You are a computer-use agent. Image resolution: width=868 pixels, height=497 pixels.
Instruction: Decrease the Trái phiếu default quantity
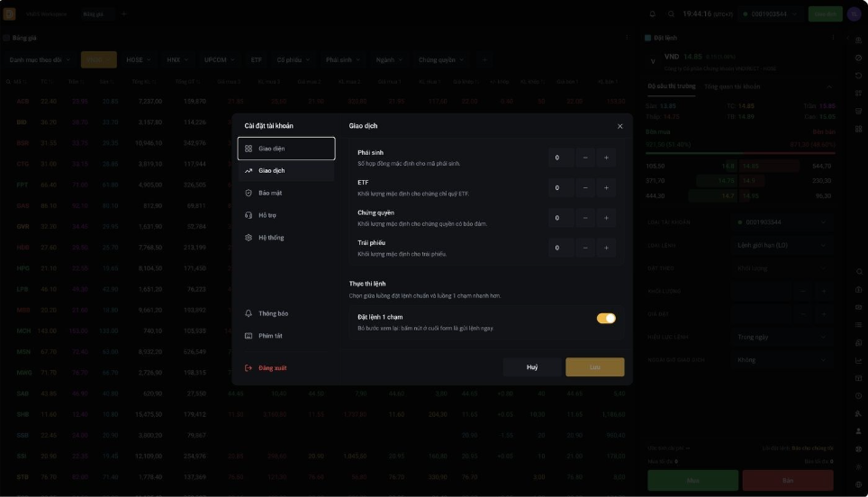click(x=585, y=248)
